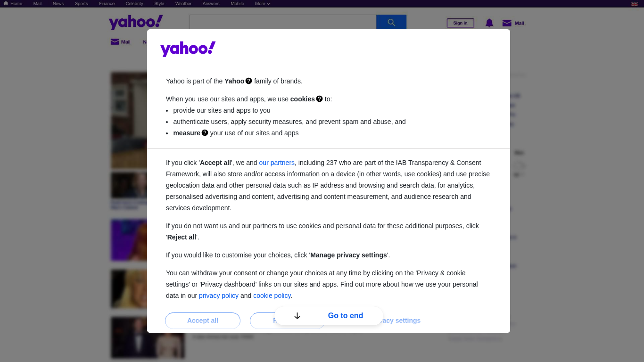This screenshot has height=362, width=644.
Task: Open the Finance menu item
Action: 107,4
